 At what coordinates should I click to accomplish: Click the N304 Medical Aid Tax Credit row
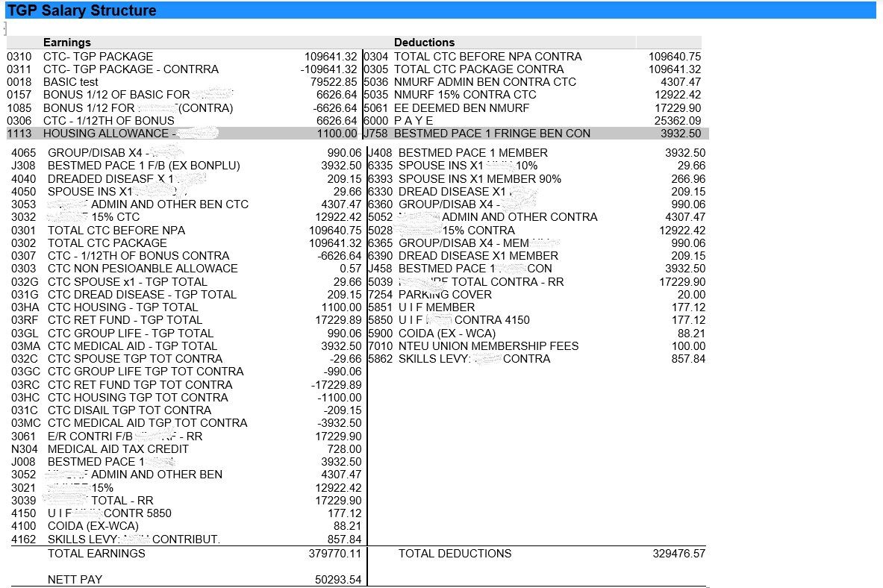118,449
